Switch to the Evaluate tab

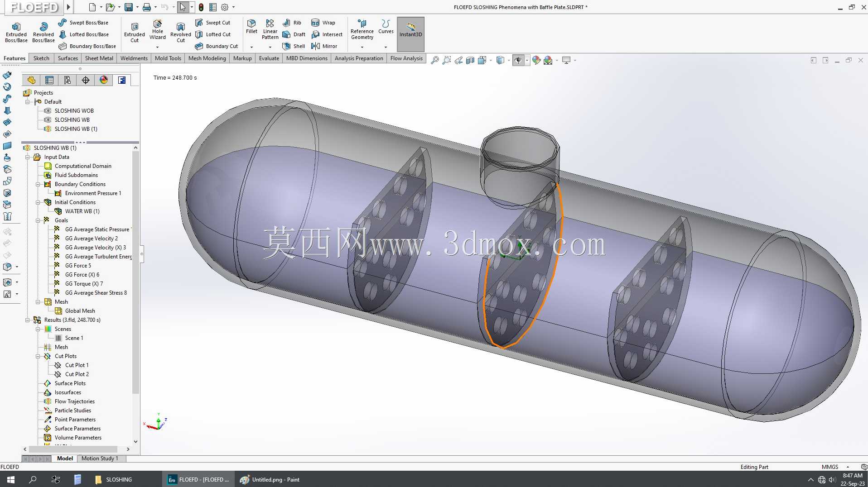tap(269, 58)
